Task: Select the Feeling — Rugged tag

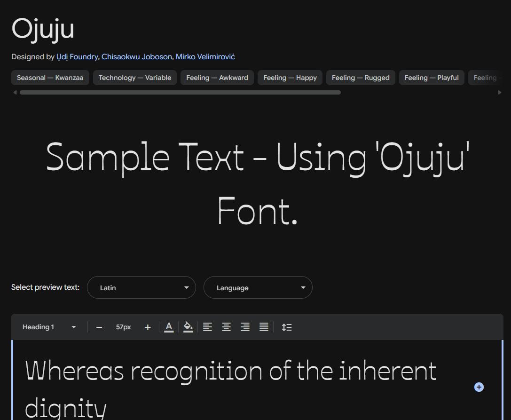Action: (x=361, y=78)
